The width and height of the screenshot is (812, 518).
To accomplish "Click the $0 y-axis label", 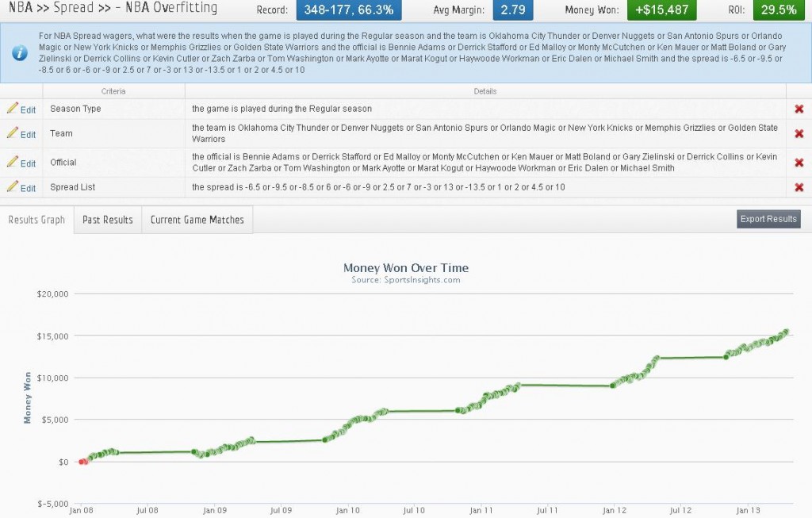I will pyautogui.click(x=63, y=462).
